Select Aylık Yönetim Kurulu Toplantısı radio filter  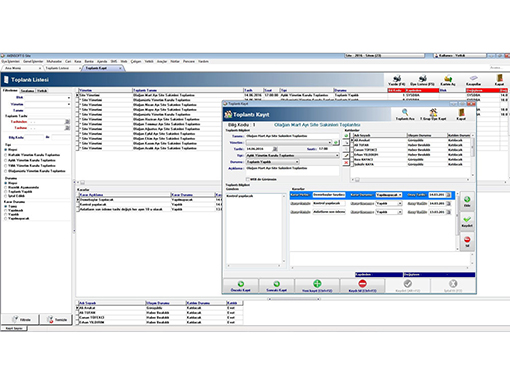tap(6, 160)
